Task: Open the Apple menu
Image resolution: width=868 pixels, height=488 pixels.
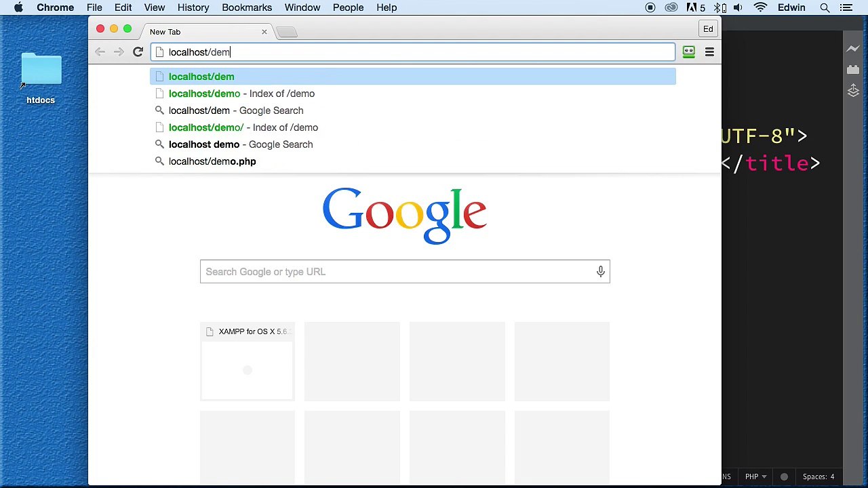Action: [x=18, y=7]
